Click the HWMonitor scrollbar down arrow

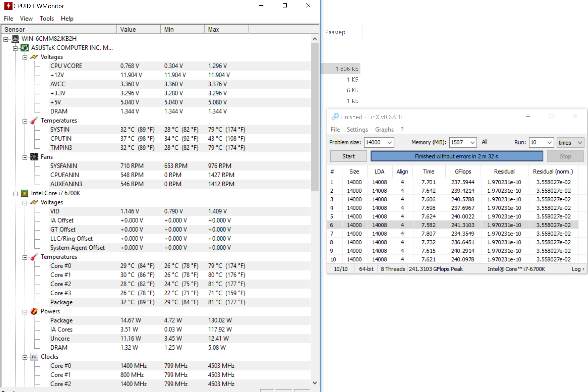(x=314, y=383)
